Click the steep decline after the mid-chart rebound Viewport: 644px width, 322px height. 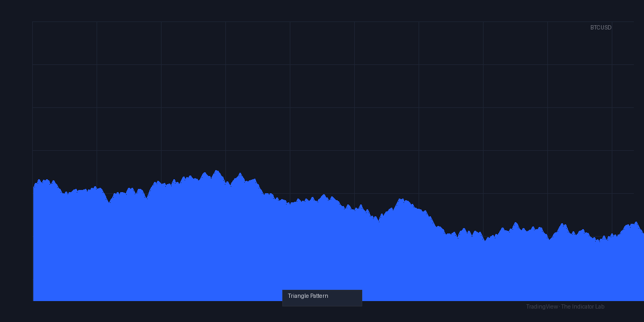click(433, 220)
